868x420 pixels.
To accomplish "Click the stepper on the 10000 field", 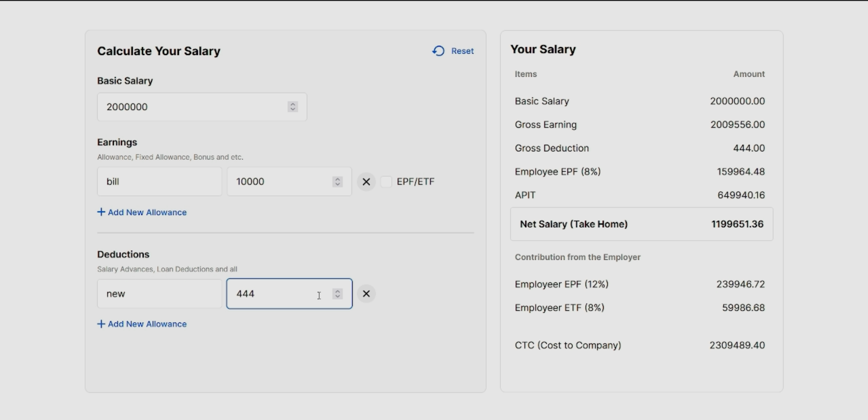I will (337, 182).
